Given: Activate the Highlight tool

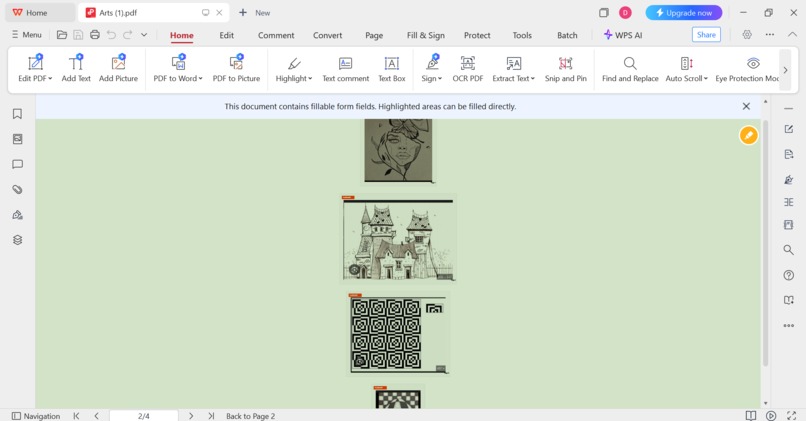Looking at the screenshot, I should pyautogui.click(x=294, y=69).
